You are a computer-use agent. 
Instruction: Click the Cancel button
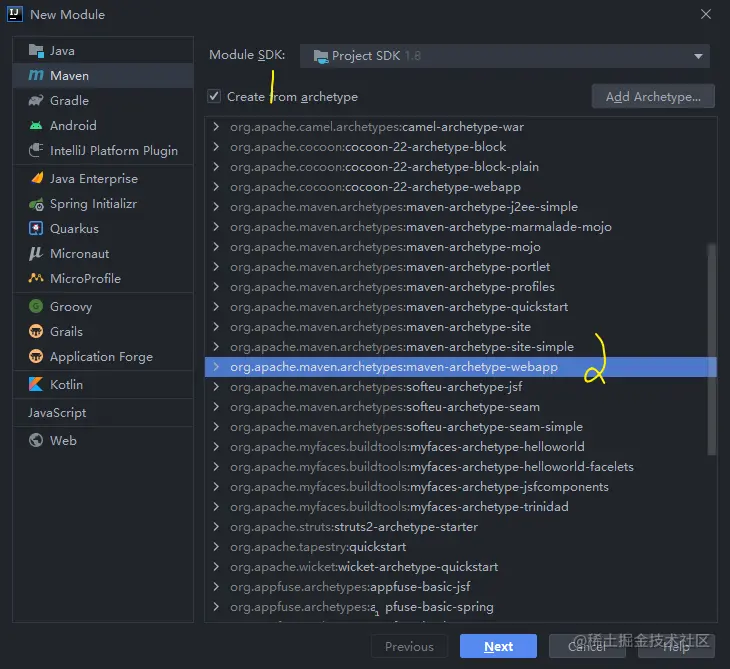587,646
